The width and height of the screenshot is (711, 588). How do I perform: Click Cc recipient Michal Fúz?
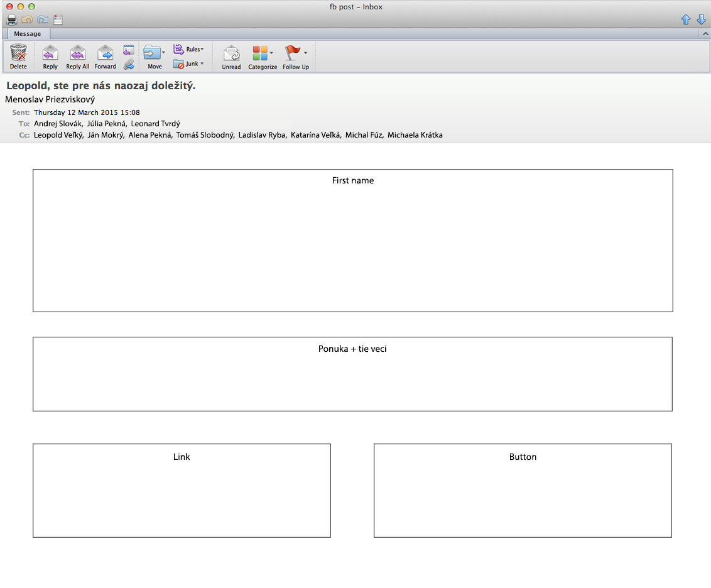pyautogui.click(x=364, y=135)
